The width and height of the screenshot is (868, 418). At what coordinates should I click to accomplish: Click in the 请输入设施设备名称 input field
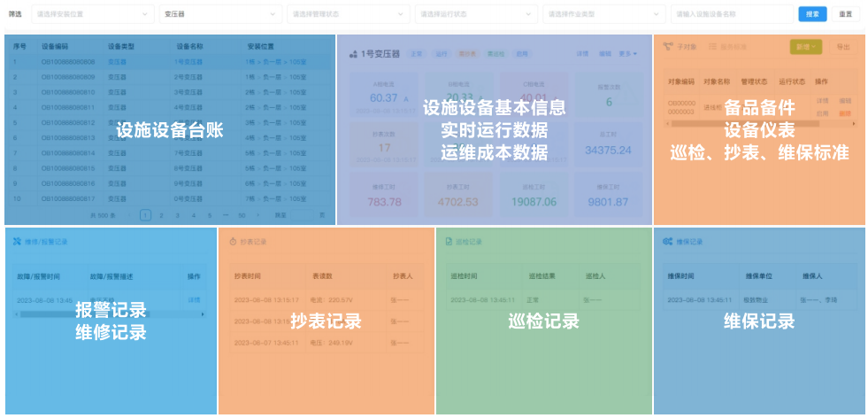[733, 14]
